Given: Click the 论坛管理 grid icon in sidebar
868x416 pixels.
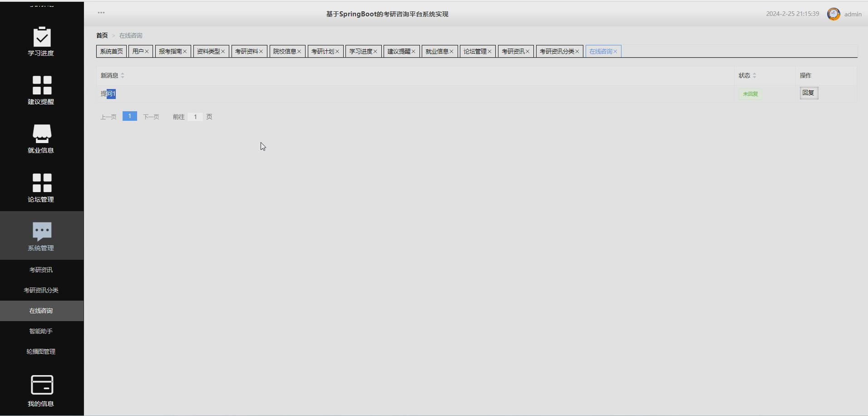Looking at the screenshot, I should (42, 183).
